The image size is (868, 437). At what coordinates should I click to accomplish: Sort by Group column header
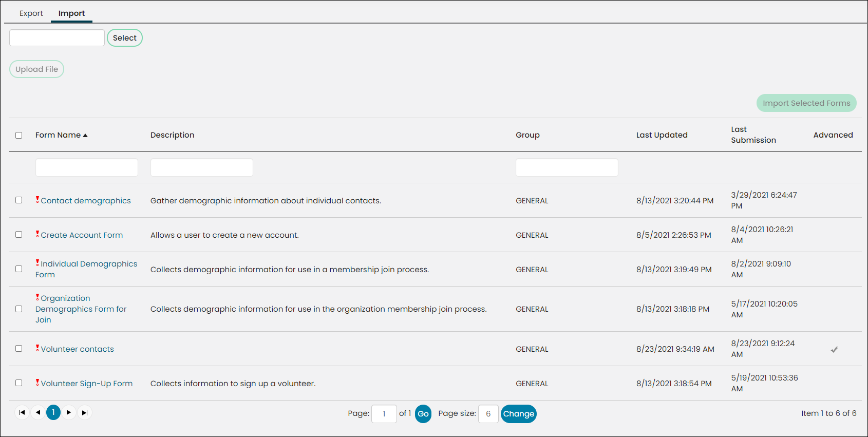point(527,135)
